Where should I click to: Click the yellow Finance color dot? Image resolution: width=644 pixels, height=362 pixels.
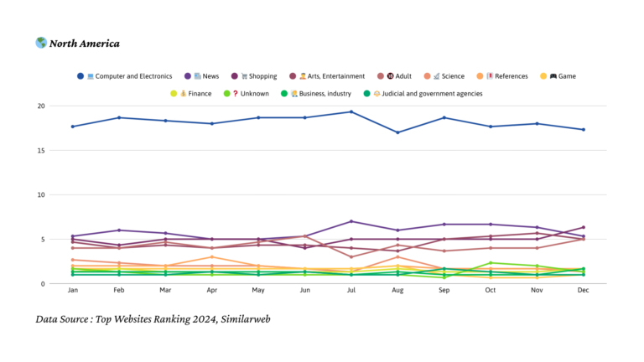coord(174,94)
